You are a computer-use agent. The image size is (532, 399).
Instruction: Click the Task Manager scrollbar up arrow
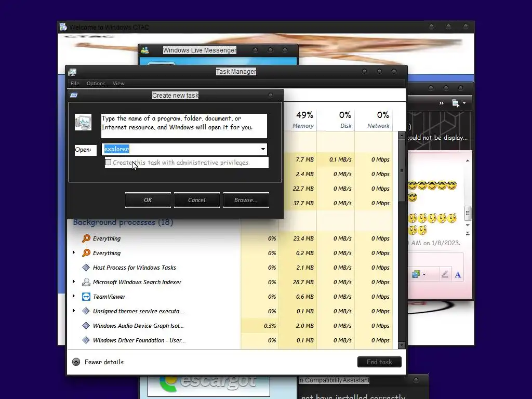click(402, 136)
